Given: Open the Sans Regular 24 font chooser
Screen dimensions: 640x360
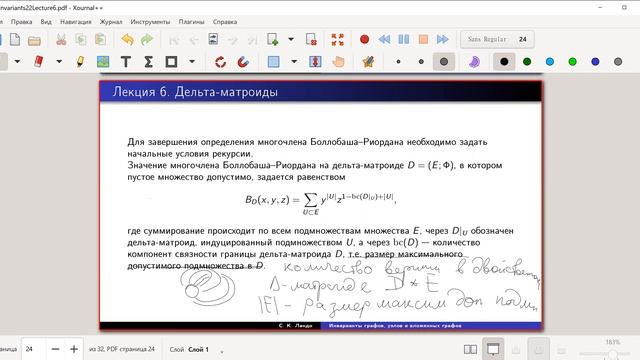Looking at the screenshot, I should [x=497, y=39].
